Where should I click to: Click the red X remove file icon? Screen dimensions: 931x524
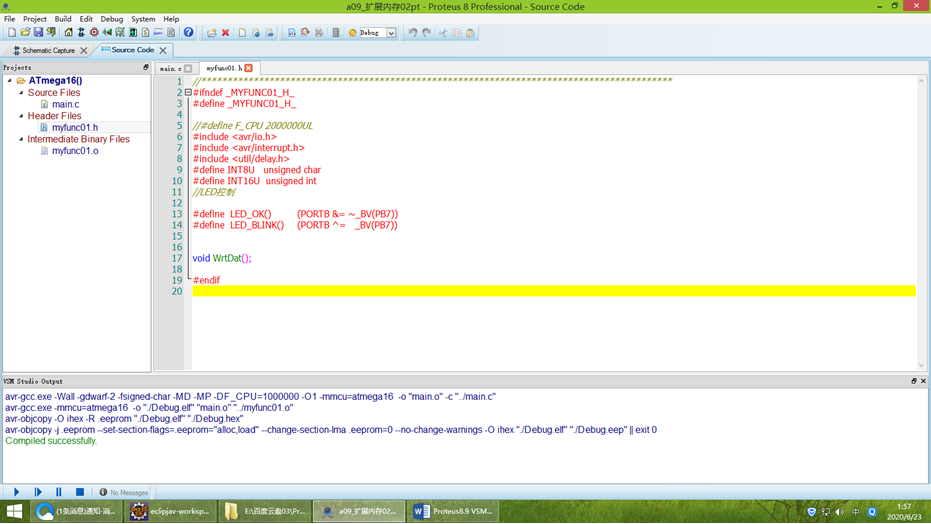[x=225, y=33]
